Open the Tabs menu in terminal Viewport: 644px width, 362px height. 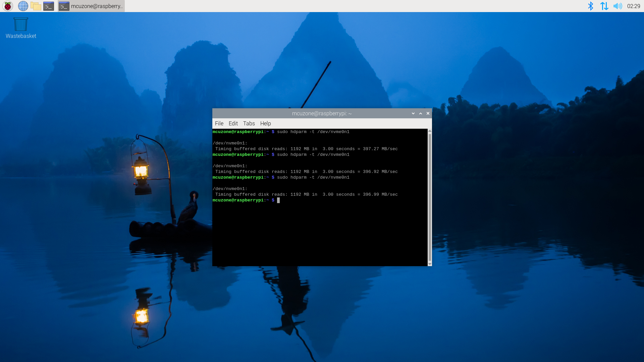point(249,123)
